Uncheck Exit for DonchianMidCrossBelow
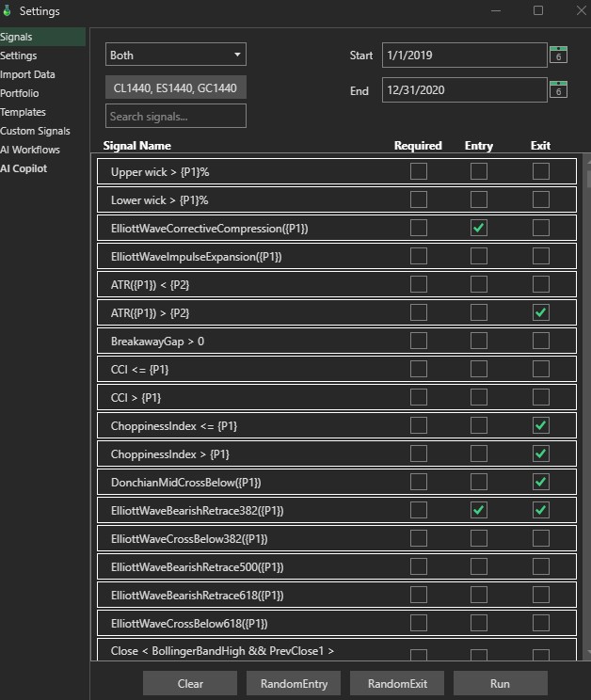 (541, 482)
